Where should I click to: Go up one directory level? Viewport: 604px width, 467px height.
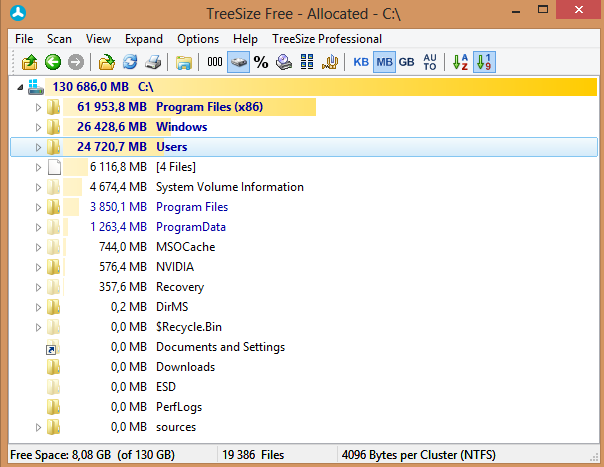tap(29, 62)
